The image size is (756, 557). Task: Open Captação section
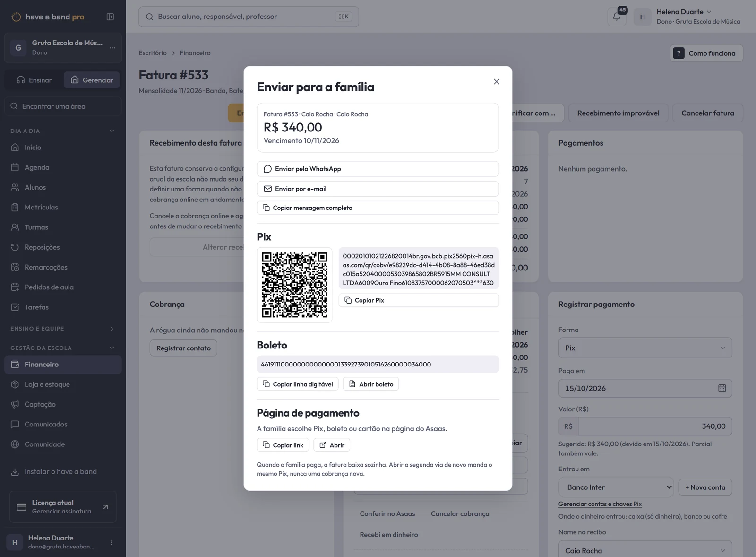point(63,404)
